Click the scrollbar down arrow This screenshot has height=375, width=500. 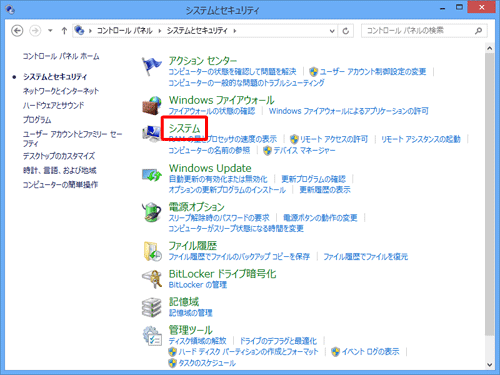point(489,365)
